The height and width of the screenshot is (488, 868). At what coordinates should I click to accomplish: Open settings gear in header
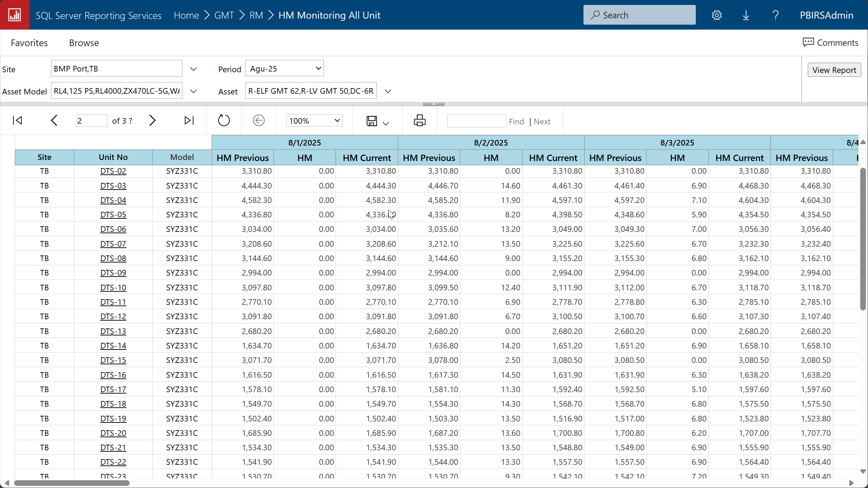click(717, 15)
